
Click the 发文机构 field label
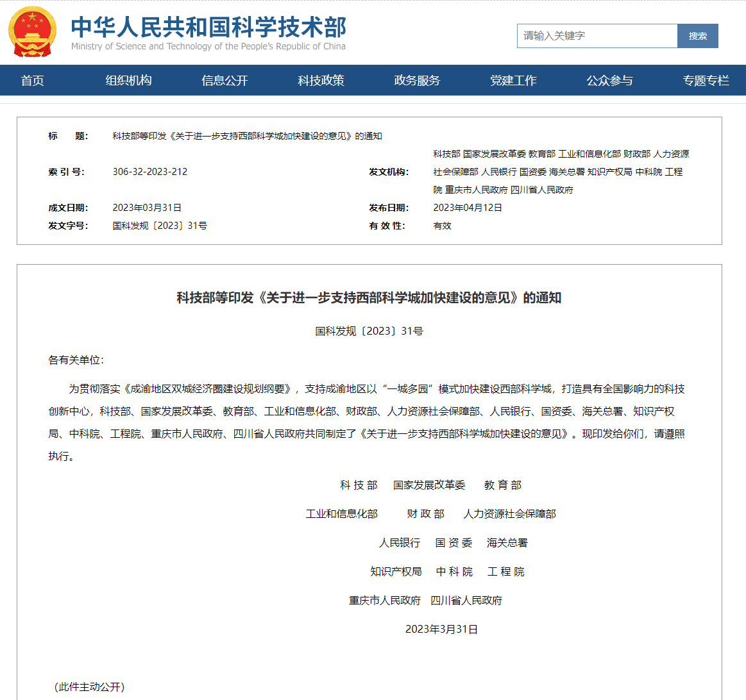[389, 172]
